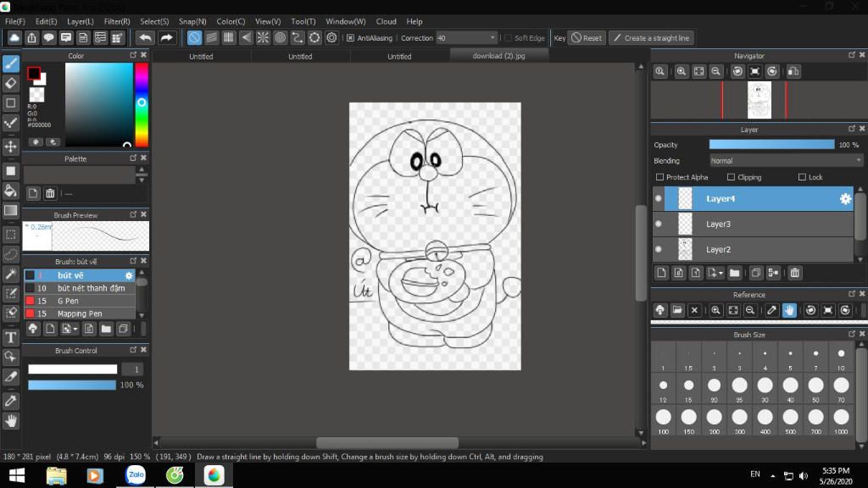Screen dimensions: 868x488
Task: Select the Bucket fill tool
Action: pyautogui.click(x=11, y=191)
